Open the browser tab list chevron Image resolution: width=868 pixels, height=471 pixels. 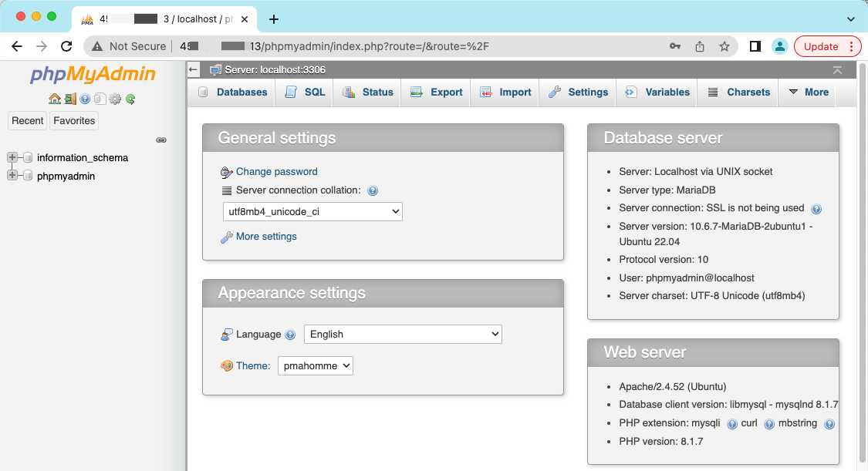tap(851, 19)
